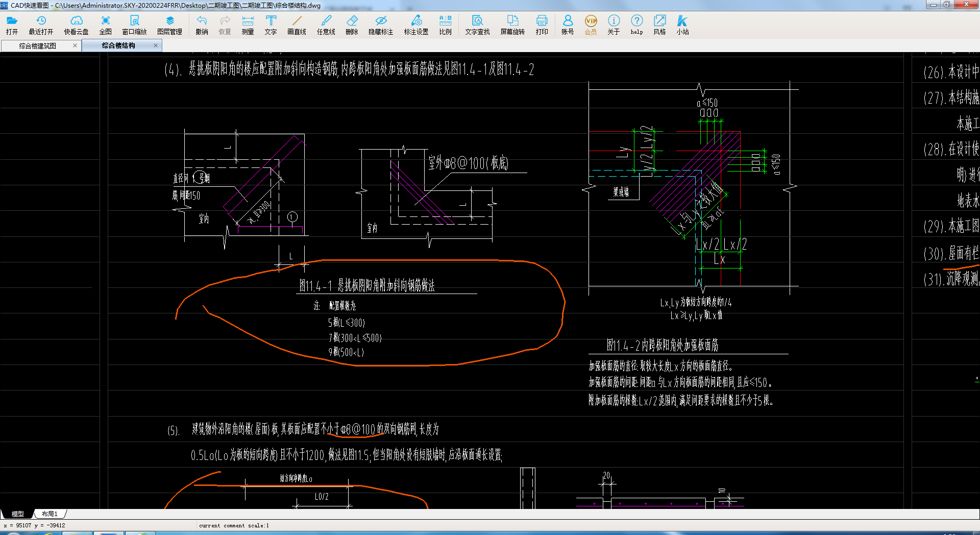This screenshot has width=980, height=535.
Task: Undo last action with 撤销
Action: [x=202, y=25]
